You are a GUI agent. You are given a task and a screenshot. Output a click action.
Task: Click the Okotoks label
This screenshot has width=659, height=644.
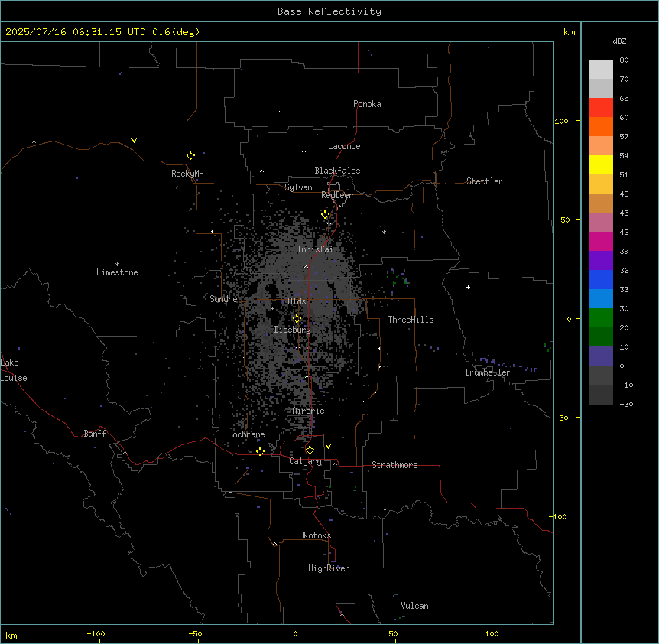tap(315, 535)
